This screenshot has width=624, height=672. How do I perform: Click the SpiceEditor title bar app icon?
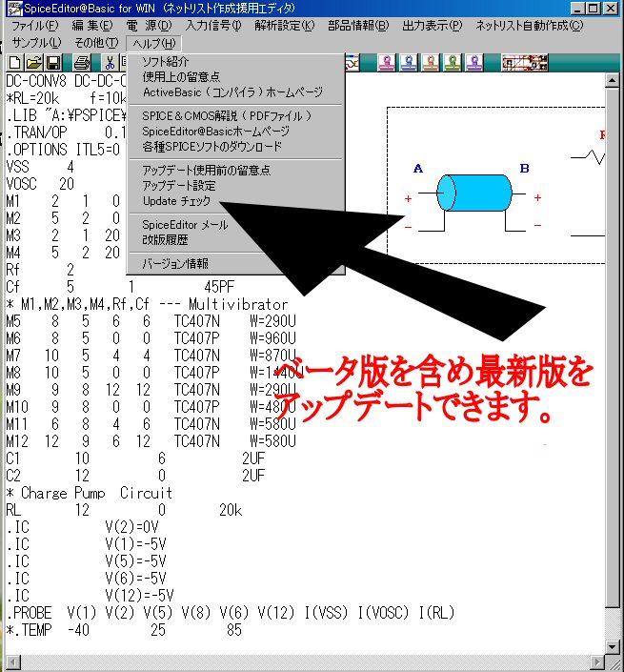pyautogui.click(x=14, y=9)
